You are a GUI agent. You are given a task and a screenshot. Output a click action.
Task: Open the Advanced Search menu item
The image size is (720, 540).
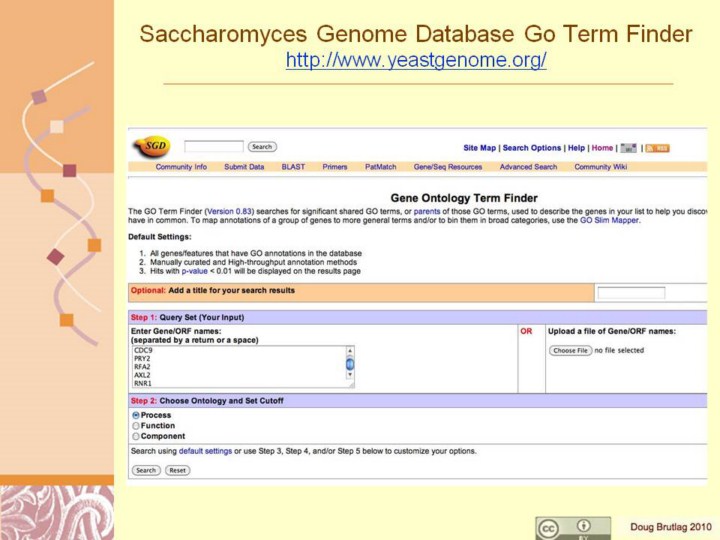coord(528,167)
